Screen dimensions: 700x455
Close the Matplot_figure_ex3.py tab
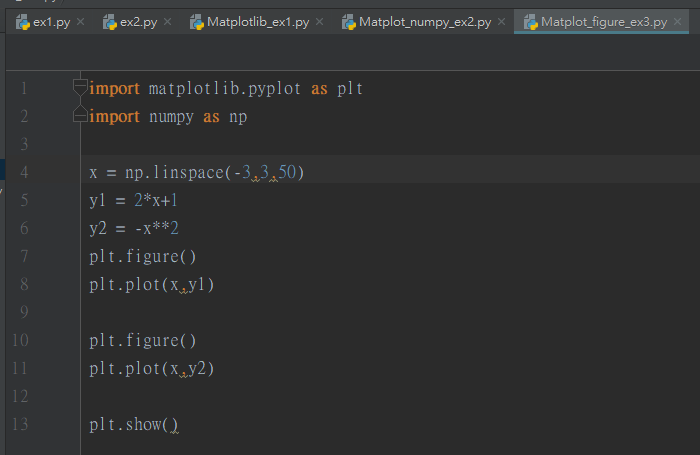[677, 21]
